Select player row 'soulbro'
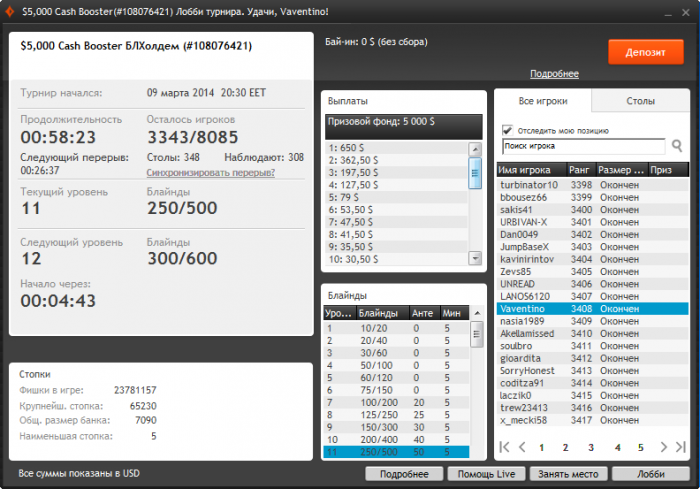Image resolution: width=700 pixels, height=489 pixels. 592,346
